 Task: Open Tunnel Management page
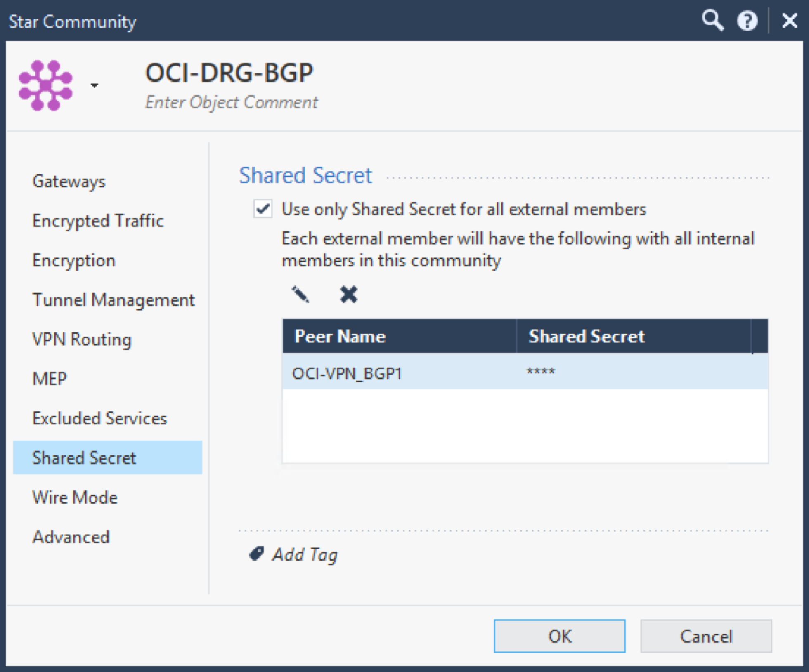coord(114,300)
